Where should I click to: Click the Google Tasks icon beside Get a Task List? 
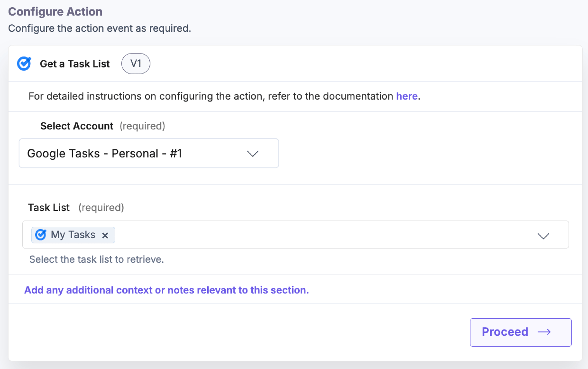[24, 64]
